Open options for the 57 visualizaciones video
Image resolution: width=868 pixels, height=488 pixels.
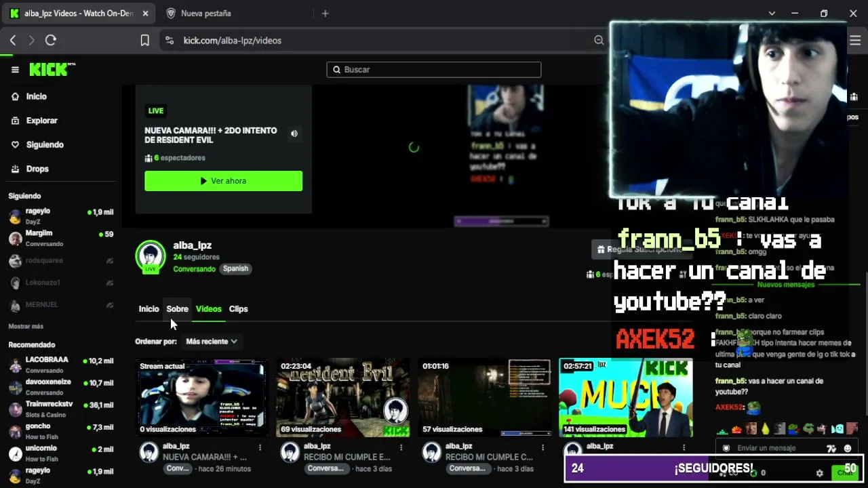click(542, 448)
